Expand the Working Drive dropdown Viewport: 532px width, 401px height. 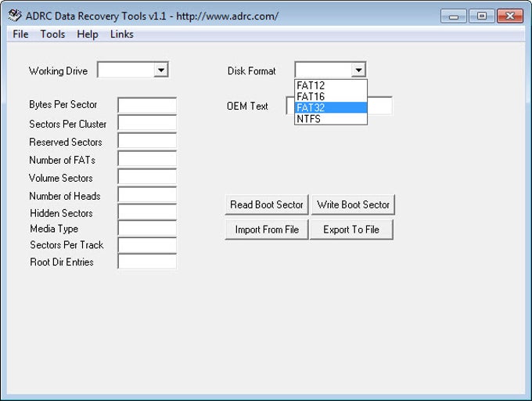161,70
